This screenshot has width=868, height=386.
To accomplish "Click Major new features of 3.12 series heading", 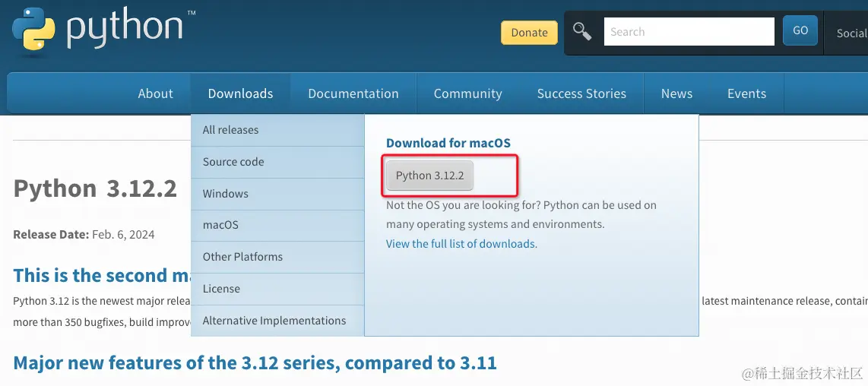I will tap(255, 362).
